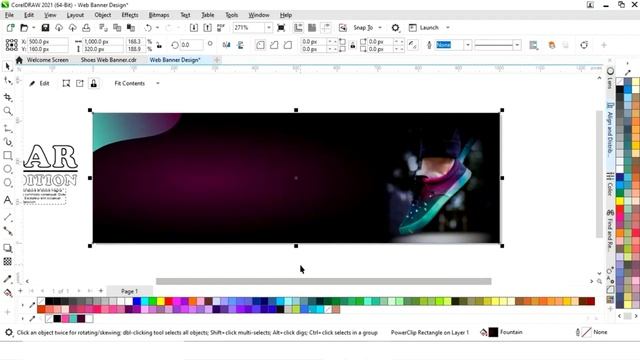Select the Pick tool
This screenshot has width=640, height=360.
point(8,67)
